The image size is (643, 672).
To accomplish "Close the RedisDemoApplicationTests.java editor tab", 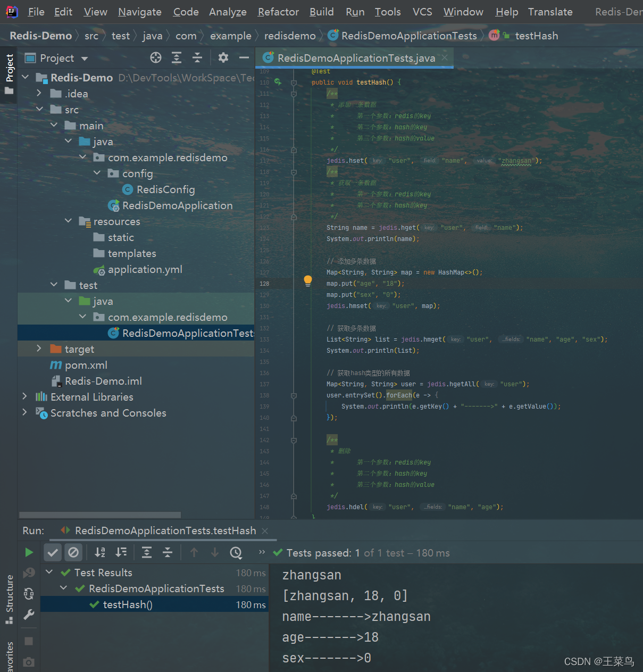I will 445,57.
